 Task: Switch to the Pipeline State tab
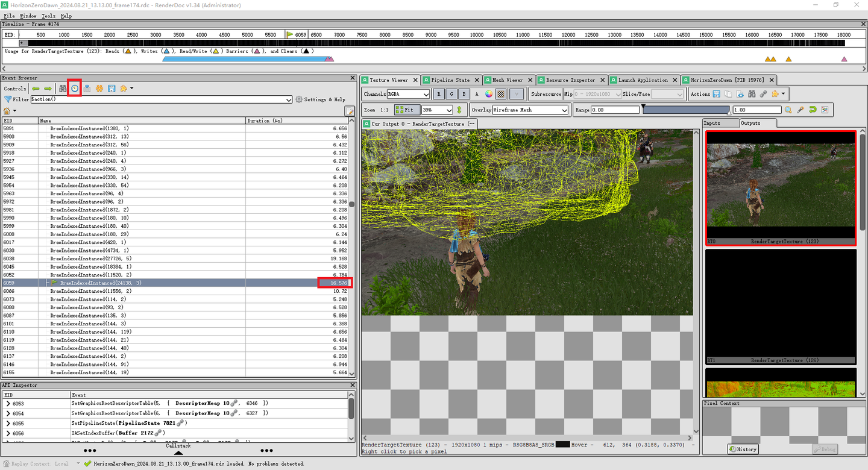(450, 80)
